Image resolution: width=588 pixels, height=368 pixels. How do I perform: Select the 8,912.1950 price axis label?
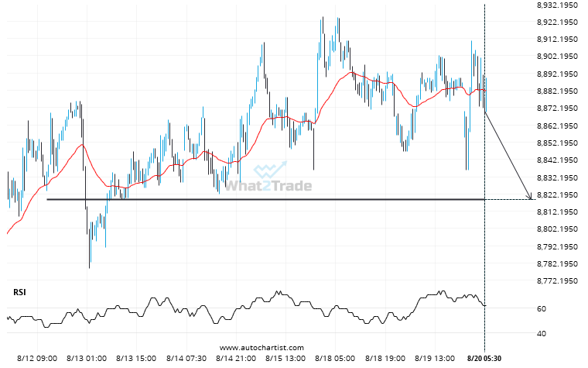[x=557, y=39]
